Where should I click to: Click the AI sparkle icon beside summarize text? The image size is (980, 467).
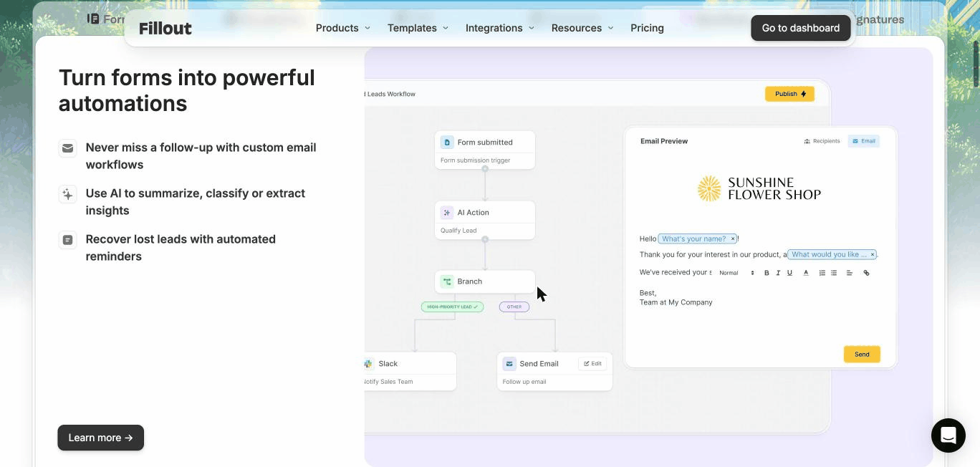coord(67,194)
